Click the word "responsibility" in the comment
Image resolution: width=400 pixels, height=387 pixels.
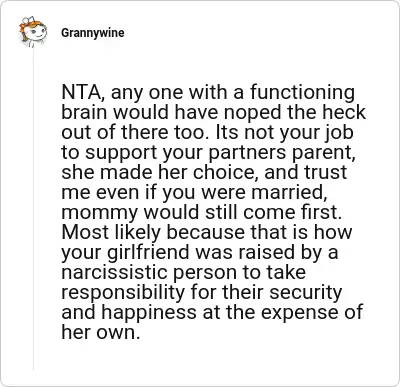[123, 292]
